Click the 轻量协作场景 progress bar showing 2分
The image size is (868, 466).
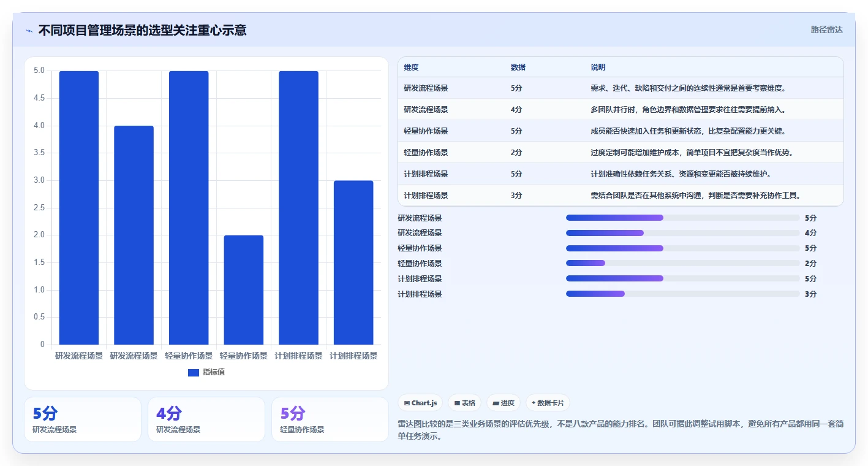tap(682, 263)
